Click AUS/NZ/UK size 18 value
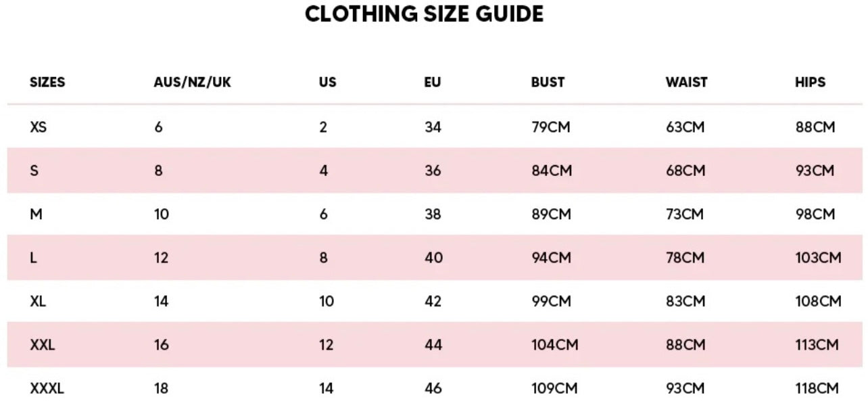Viewport: 868px width, 412px height. pyautogui.click(x=161, y=388)
